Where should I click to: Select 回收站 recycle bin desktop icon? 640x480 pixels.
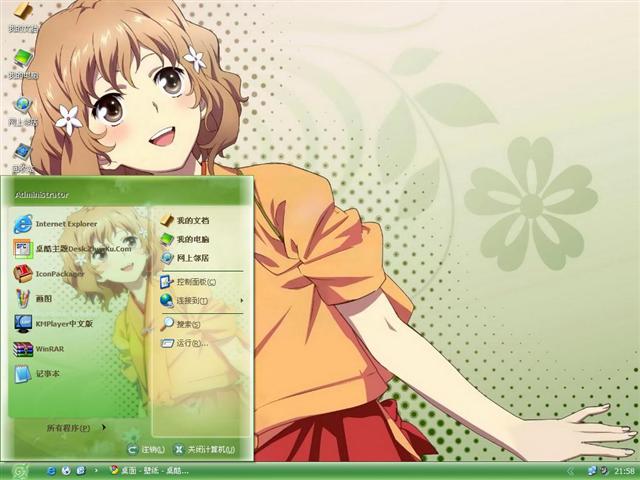[x=23, y=158]
